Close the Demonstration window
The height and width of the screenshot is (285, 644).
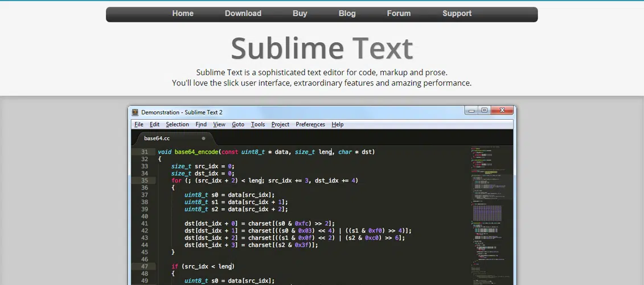tap(502, 111)
